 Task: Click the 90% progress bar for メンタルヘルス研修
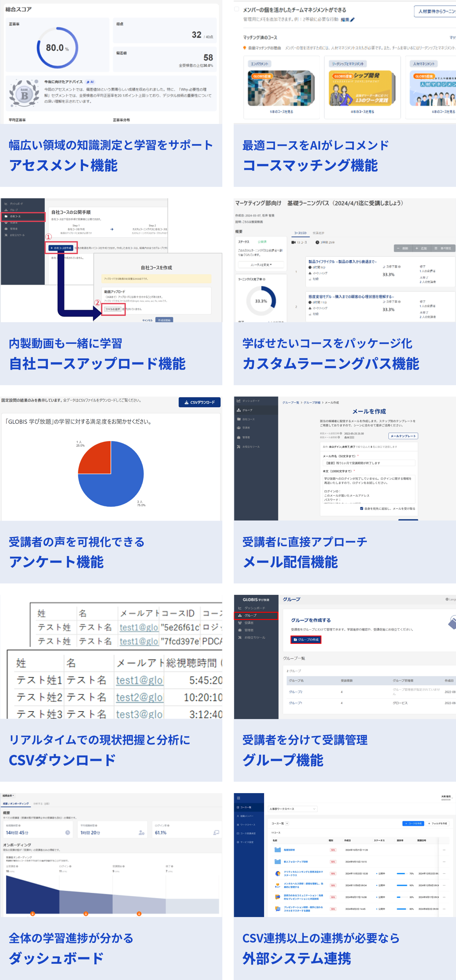click(401, 885)
